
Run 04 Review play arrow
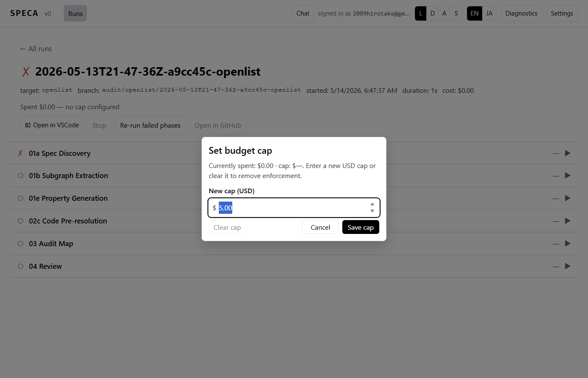[568, 266]
